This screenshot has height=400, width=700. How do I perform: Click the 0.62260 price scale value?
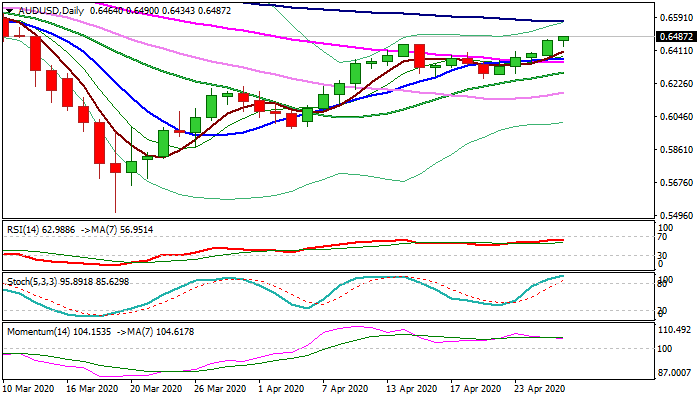[676, 84]
